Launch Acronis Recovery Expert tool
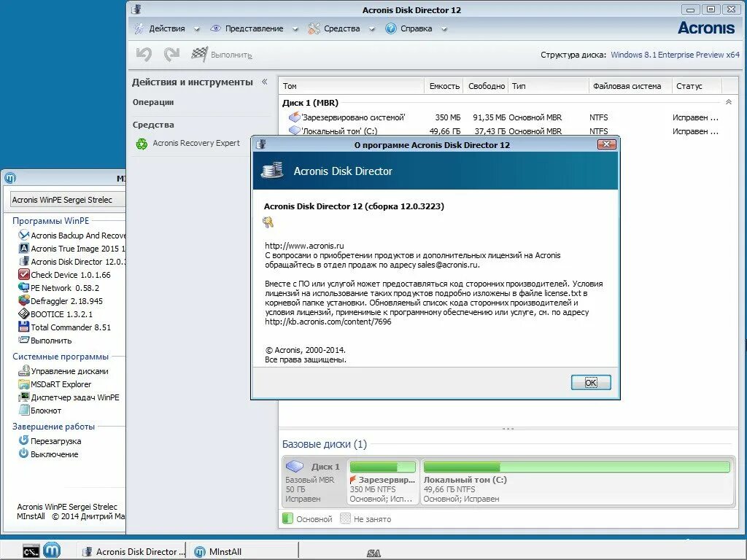The image size is (747, 560). [x=188, y=143]
